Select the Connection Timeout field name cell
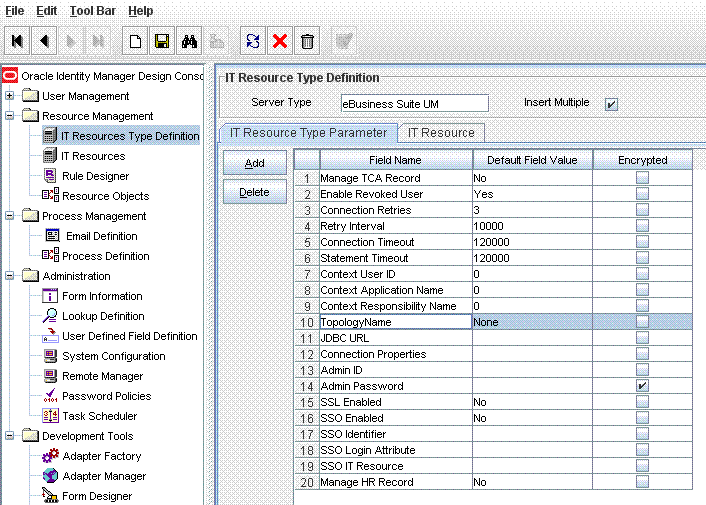This screenshot has width=706, height=505. [x=396, y=242]
